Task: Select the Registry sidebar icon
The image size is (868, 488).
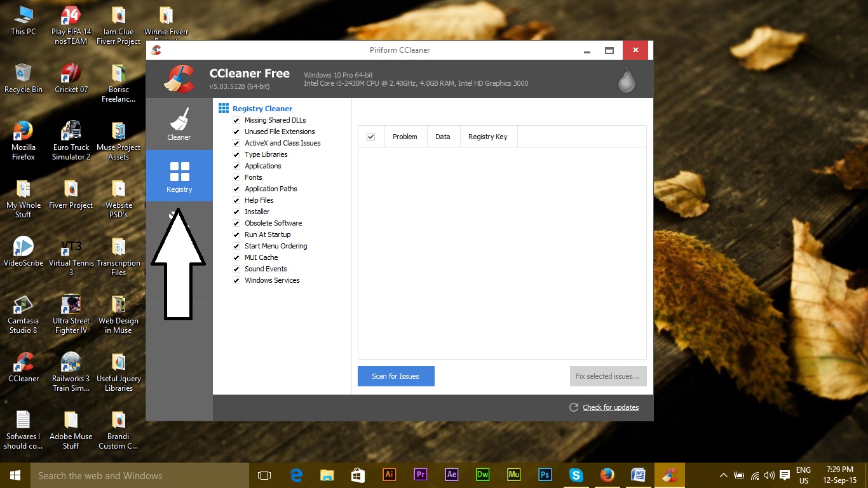Action: [x=179, y=176]
